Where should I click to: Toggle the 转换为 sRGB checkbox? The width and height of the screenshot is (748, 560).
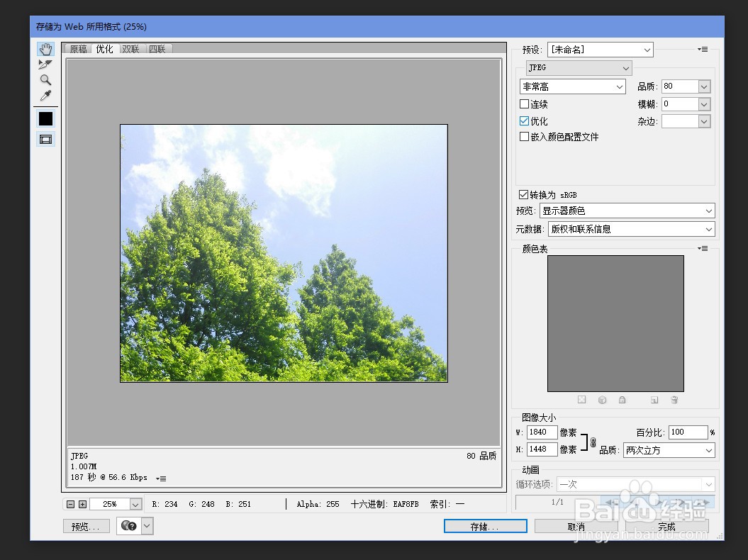click(x=523, y=194)
